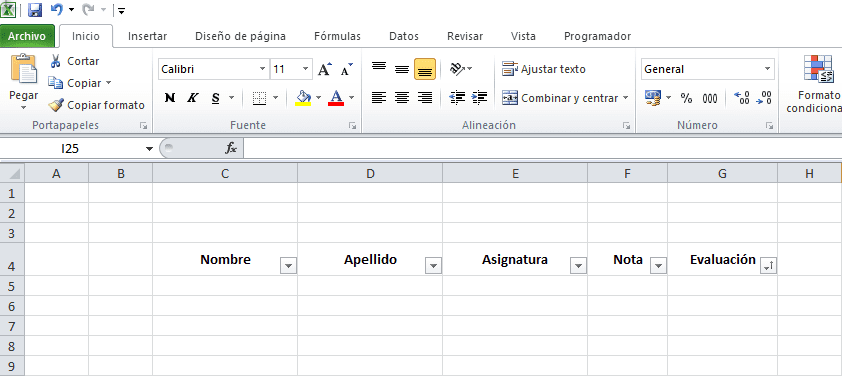Click Combinar y centrar

[561, 98]
